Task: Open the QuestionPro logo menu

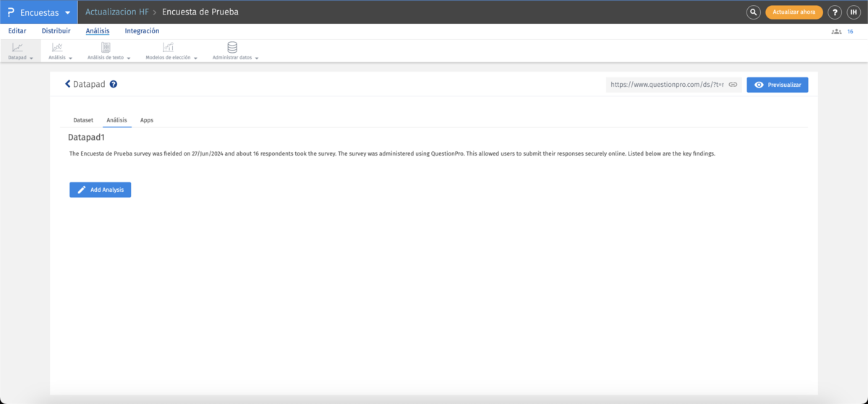Action: coord(11,12)
